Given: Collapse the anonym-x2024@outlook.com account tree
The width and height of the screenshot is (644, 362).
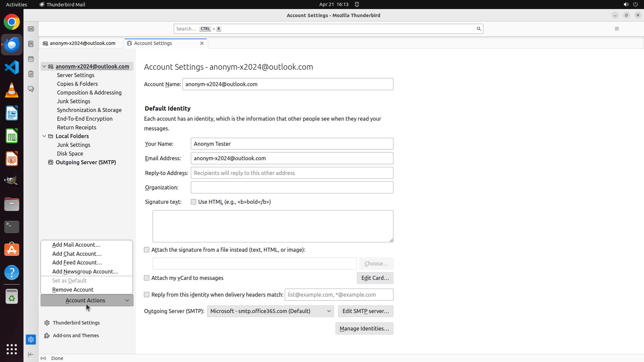Looking at the screenshot, I should pyautogui.click(x=44, y=66).
